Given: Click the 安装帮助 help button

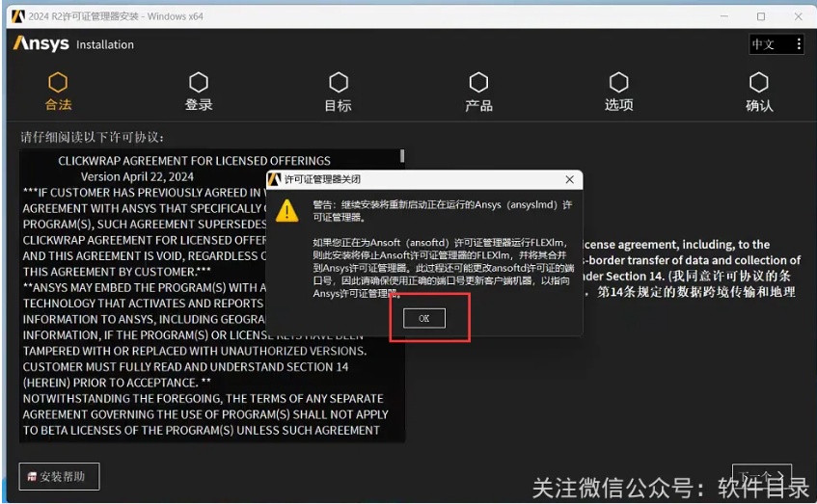Looking at the screenshot, I should [59, 476].
